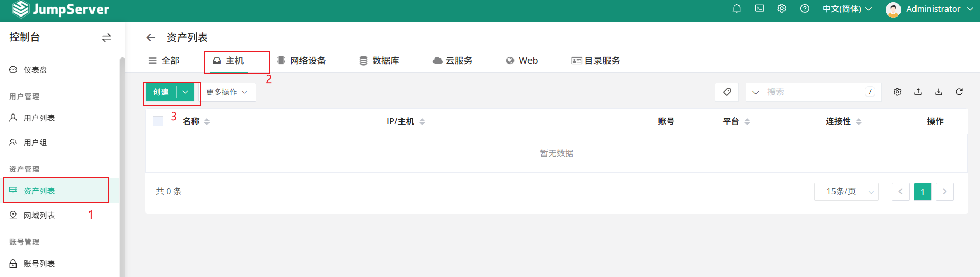Switch to the 目录服务 tab

click(596, 61)
